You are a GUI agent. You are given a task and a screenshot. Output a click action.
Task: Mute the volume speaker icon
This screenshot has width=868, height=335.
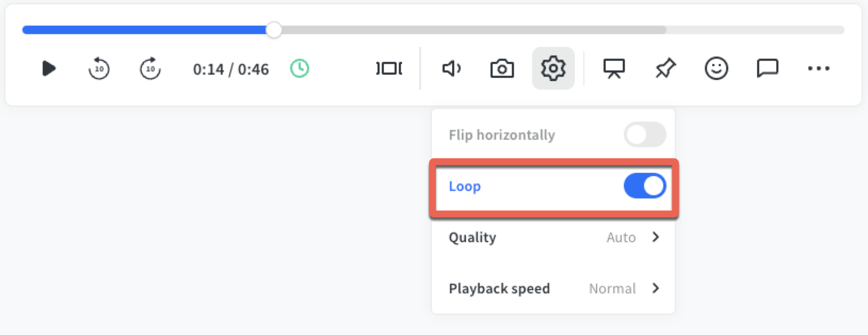[x=451, y=68]
